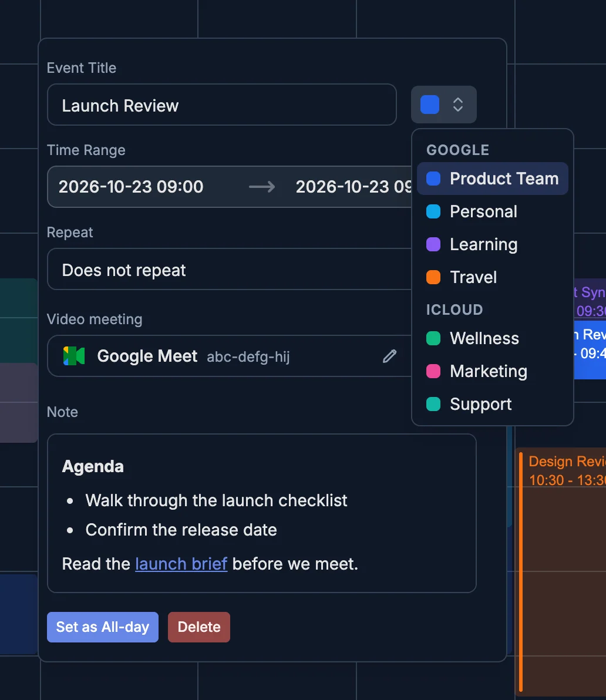Click the Google Meet label text
This screenshot has width=606, height=700.
coord(147,356)
